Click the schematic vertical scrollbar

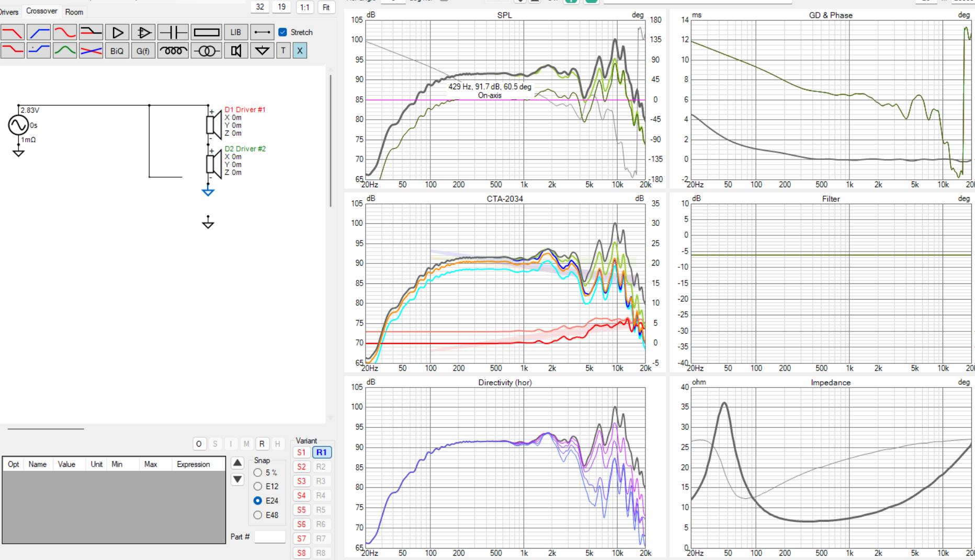click(x=330, y=140)
